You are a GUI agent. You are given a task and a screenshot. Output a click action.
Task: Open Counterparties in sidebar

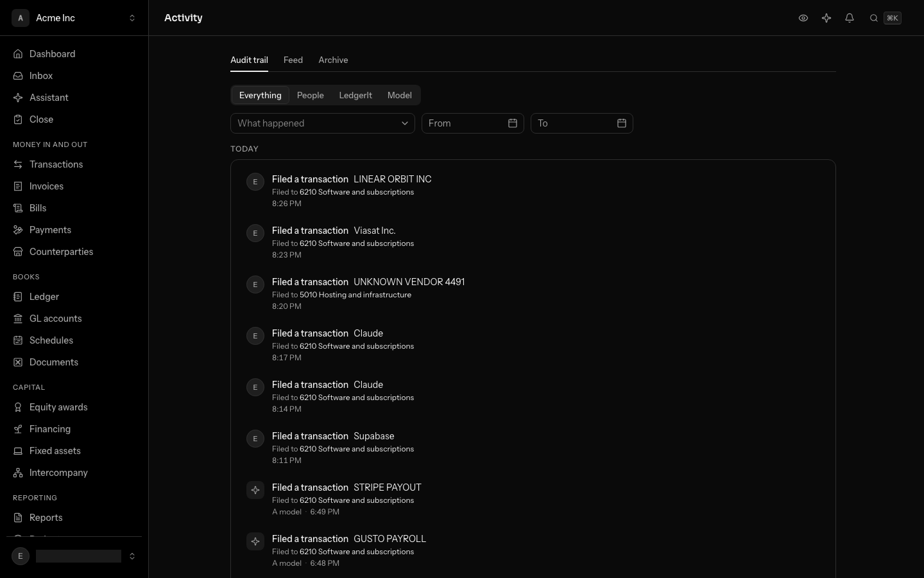[74, 252]
